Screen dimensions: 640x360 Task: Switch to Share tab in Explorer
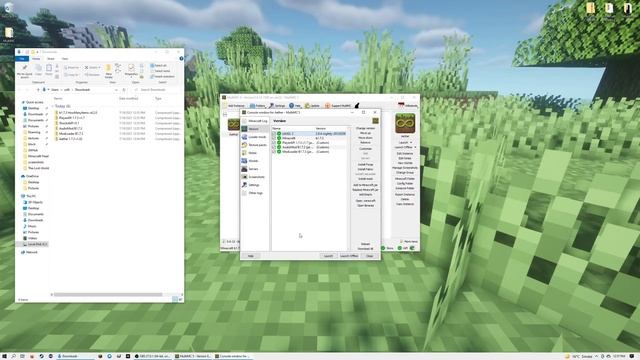pyautogui.click(x=51, y=59)
